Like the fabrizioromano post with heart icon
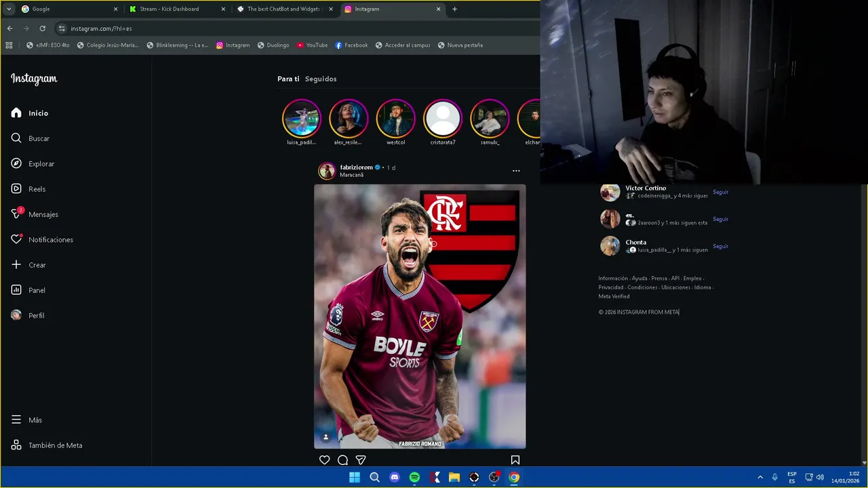Image resolution: width=868 pixels, height=488 pixels. (325, 460)
